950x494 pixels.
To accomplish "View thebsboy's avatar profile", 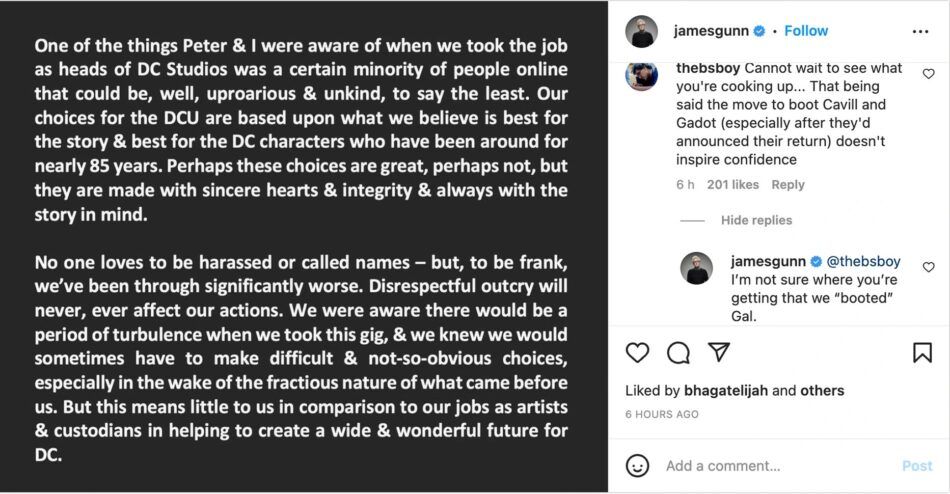I will 641,77.
